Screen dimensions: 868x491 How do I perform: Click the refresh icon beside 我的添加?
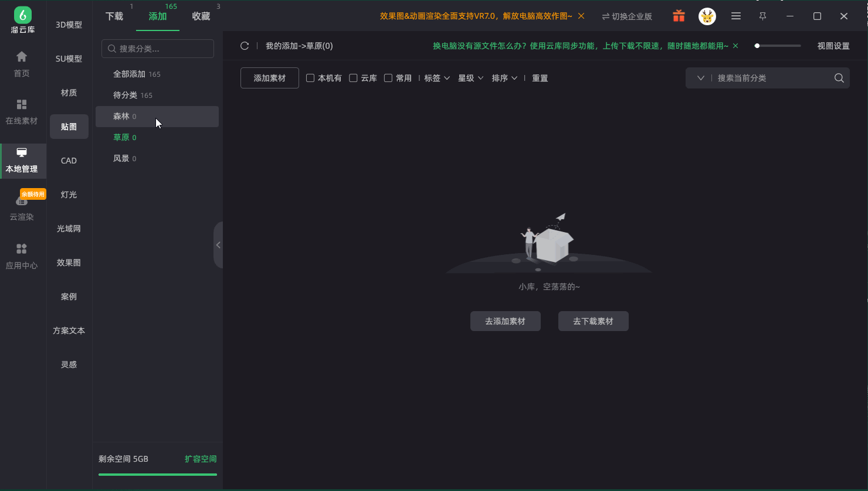tap(245, 46)
